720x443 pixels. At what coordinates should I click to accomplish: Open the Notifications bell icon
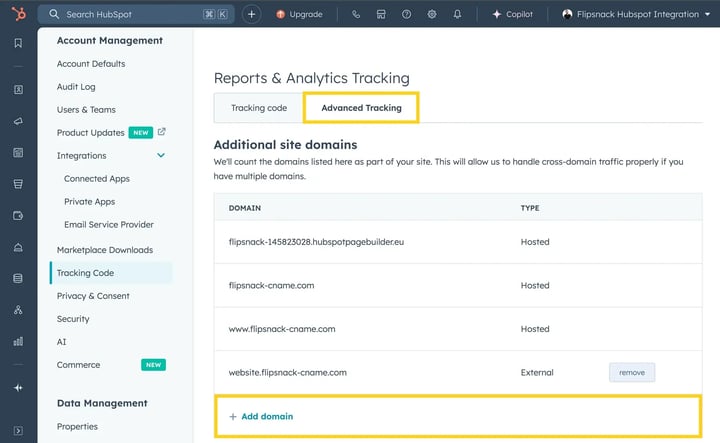tap(457, 14)
